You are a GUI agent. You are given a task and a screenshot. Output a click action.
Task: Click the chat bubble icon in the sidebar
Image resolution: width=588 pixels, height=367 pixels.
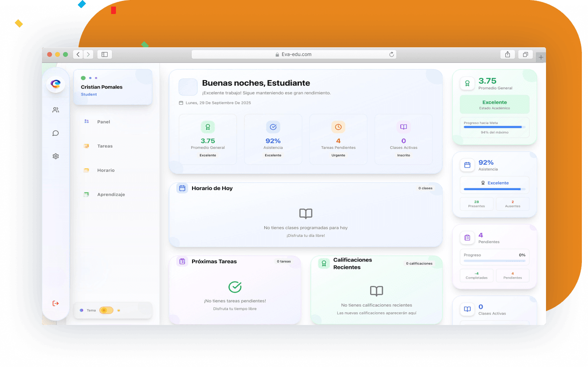(56, 133)
